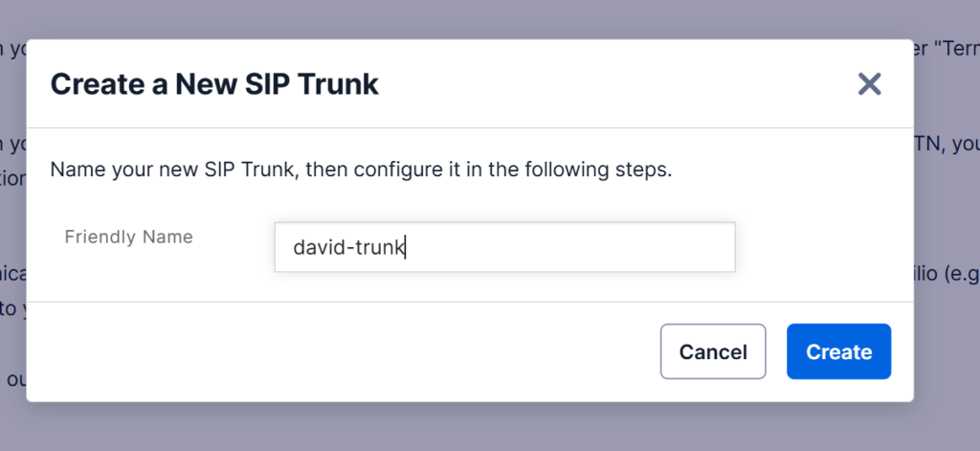Click the dimmed backdrop below the dialog

point(490,427)
